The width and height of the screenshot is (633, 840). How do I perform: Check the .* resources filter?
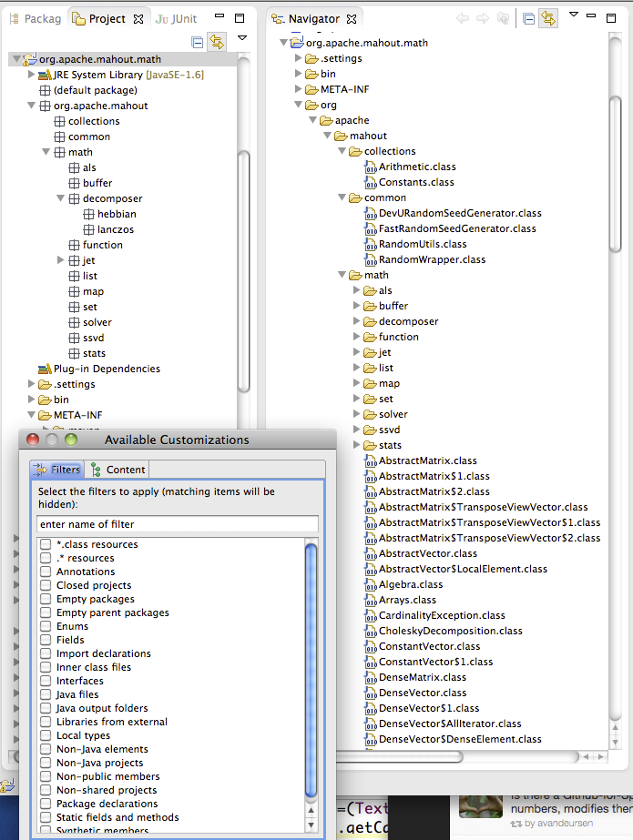pos(46,558)
